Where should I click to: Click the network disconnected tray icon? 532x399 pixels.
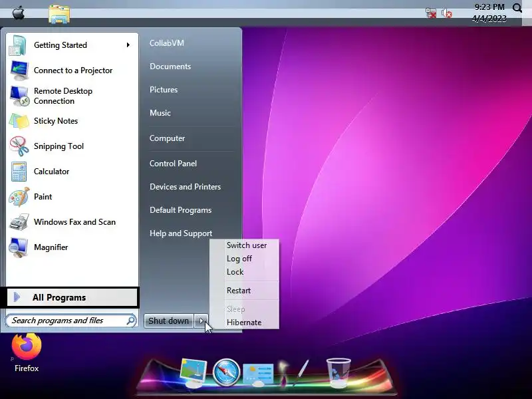click(x=431, y=13)
